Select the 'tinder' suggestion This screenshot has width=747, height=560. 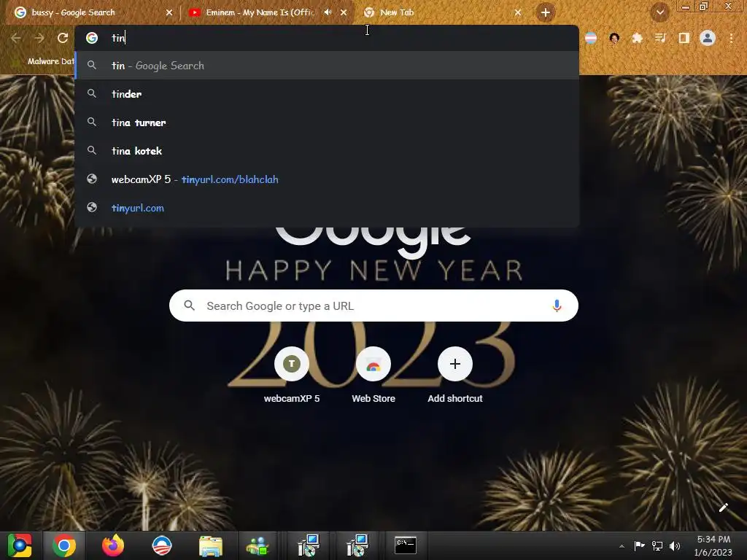(x=327, y=94)
